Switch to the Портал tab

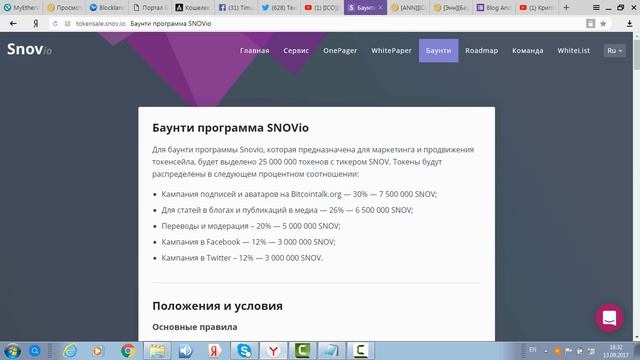150,7
